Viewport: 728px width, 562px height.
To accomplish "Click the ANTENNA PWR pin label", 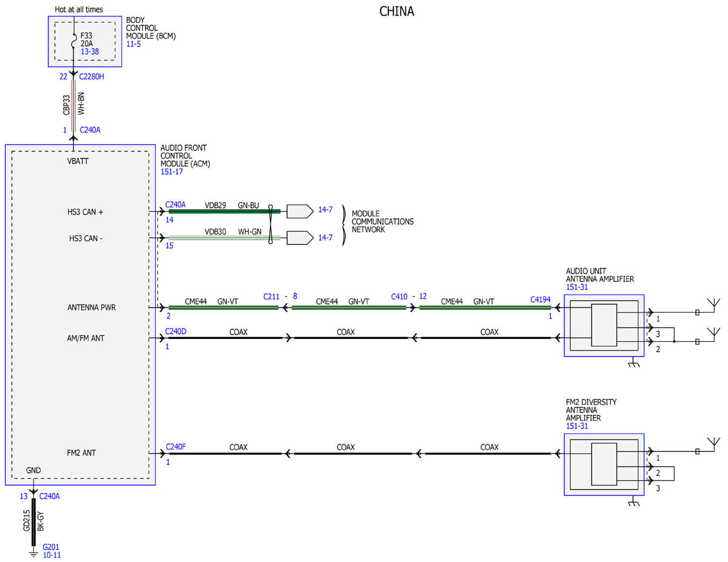I will coord(92,308).
